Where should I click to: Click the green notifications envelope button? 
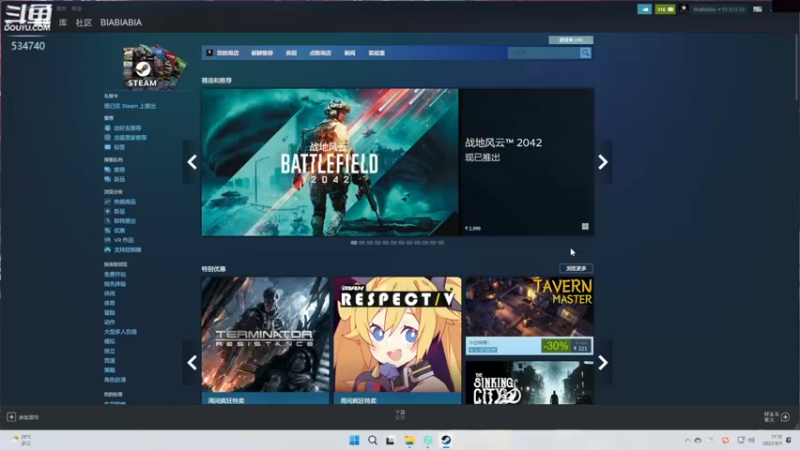coord(665,9)
